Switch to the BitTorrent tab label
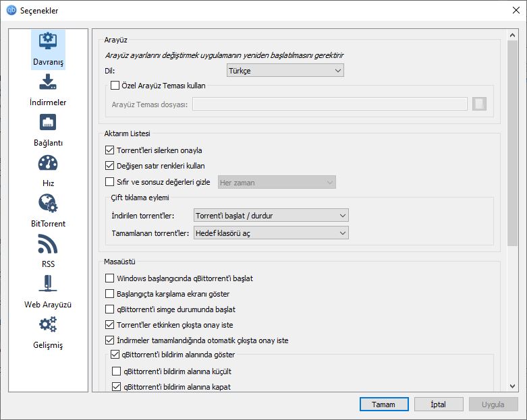 pos(48,224)
